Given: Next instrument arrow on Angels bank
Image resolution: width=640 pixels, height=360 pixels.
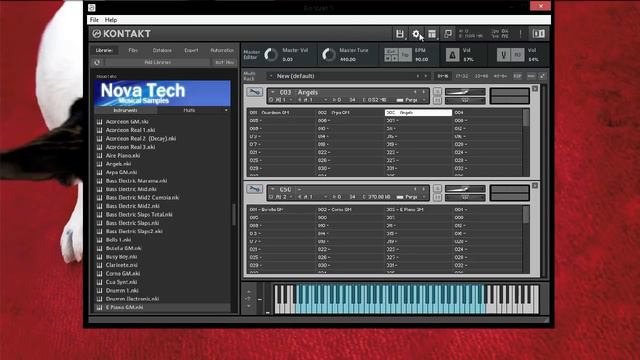Looking at the screenshot, I should (x=424, y=92).
